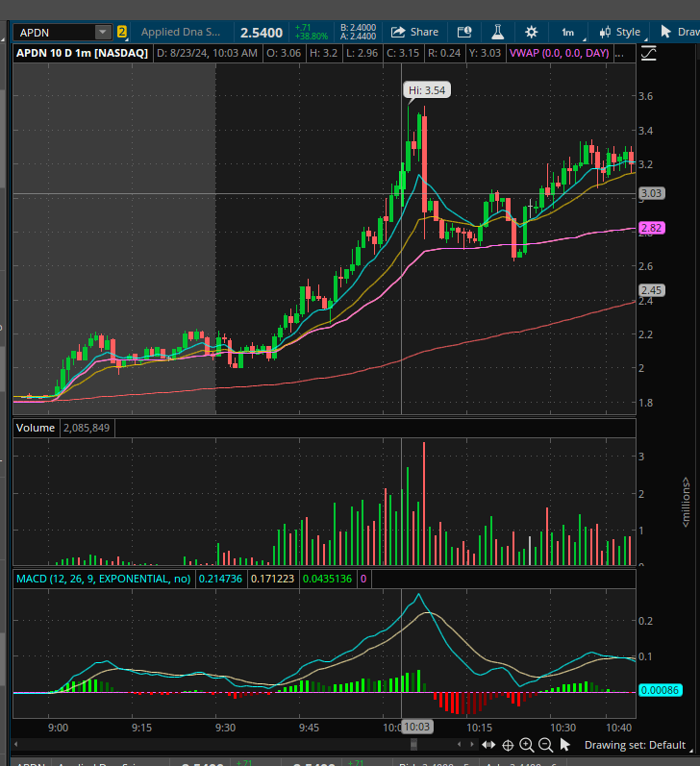Expand the ellipsis after VWAP label
The width and height of the screenshot is (700, 766).
coord(619,53)
